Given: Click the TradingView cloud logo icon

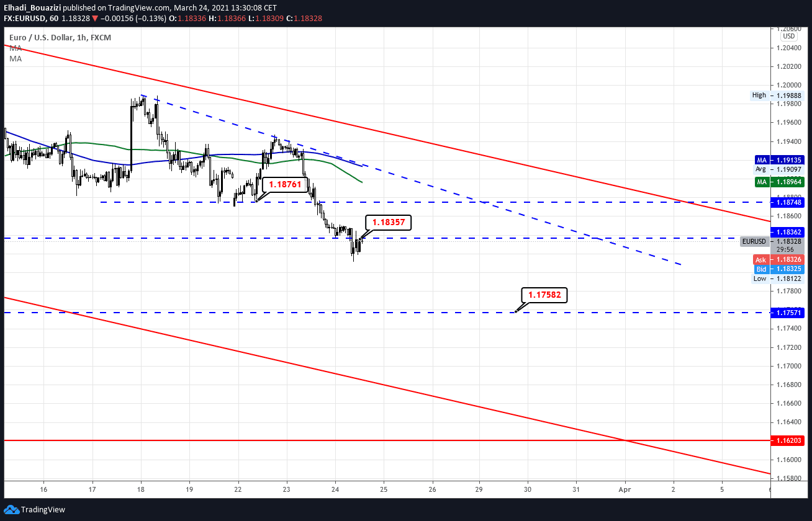Looking at the screenshot, I should (x=11, y=510).
